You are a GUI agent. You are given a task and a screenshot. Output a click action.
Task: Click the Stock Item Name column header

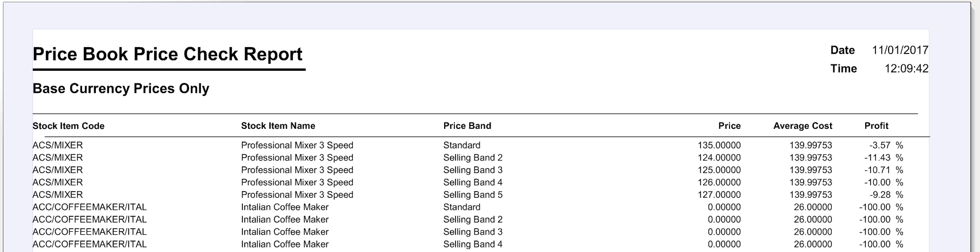pyautogui.click(x=278, y=126)
